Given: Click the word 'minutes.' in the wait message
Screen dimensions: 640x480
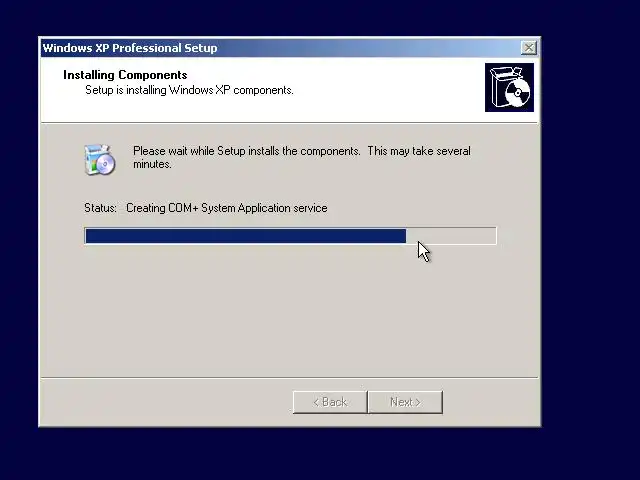Looking at the screenshot, I should [152, 164].
